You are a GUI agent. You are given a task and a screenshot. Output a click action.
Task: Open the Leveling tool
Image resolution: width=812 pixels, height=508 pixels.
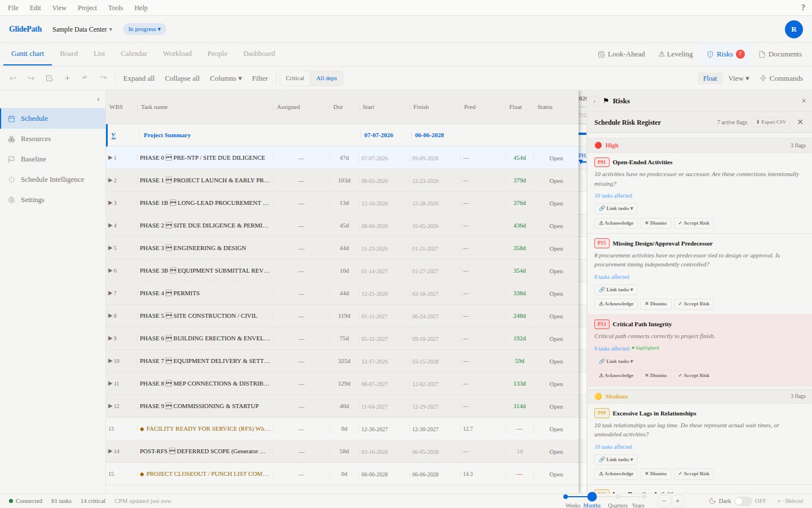coord(676,54)
